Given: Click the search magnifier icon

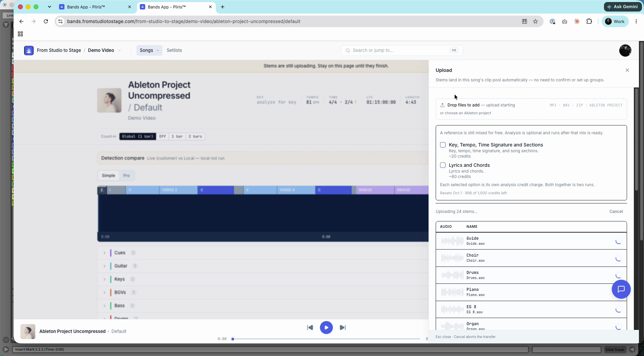Looking at the screenshot, I should click(x=347, y=51).
